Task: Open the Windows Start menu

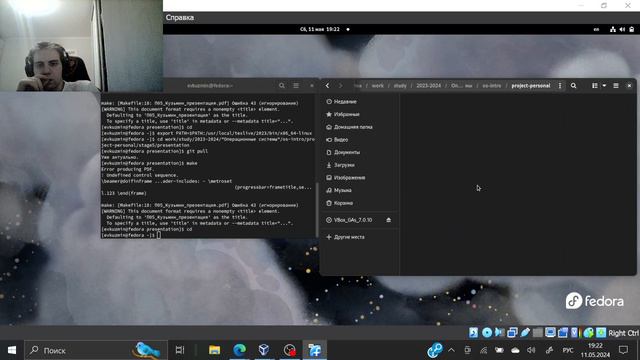Action: [12, 350]
